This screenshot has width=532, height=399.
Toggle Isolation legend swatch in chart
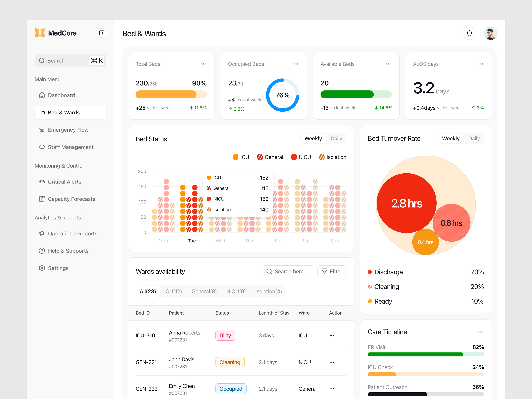(x=322, y=157)
